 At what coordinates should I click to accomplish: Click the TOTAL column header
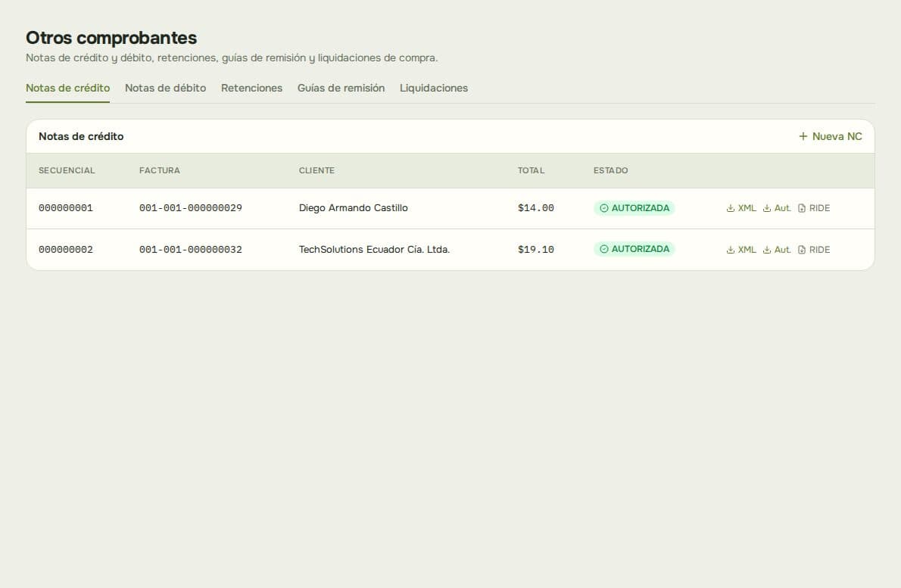click(x=531, y=170)
